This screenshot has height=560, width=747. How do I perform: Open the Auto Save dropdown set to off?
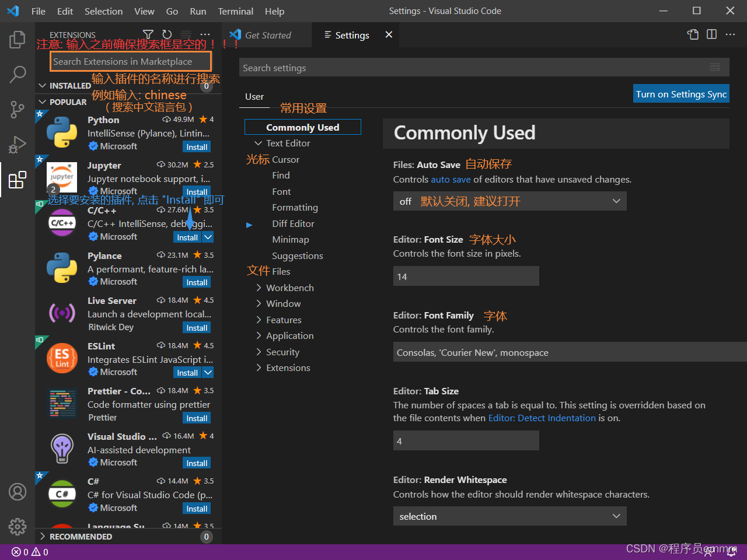509,201
